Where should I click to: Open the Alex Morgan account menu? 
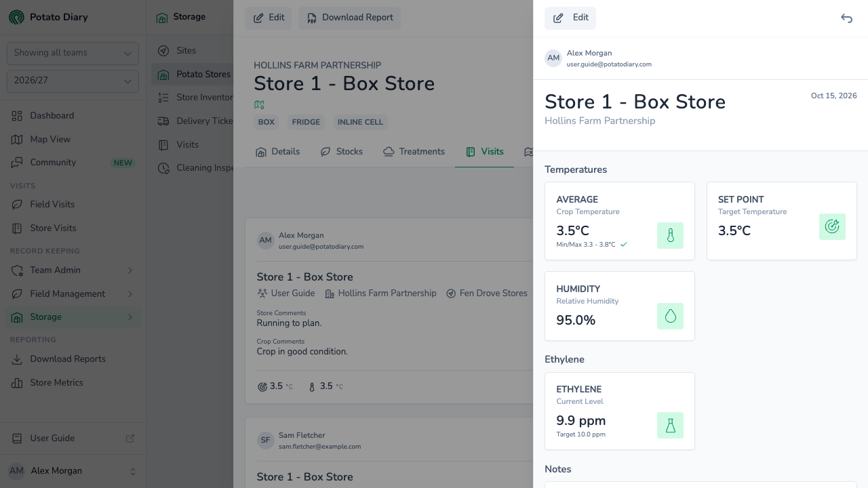[73, 471]
